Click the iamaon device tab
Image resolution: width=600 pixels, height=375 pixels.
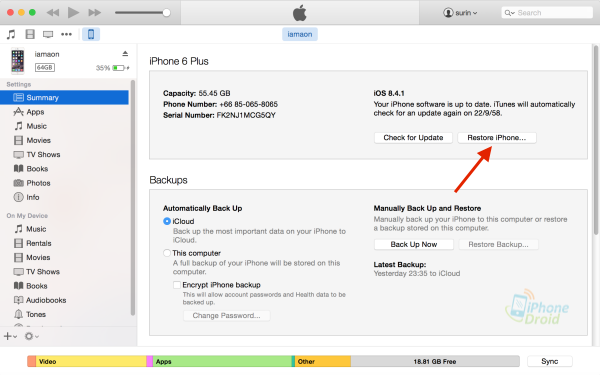point(300,34)
